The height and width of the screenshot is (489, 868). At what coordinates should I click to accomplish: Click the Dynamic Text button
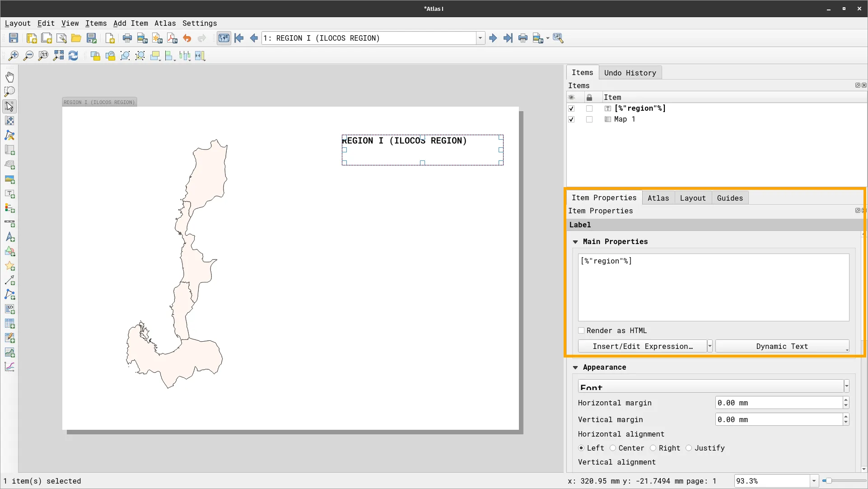pyautogui.click(x=782, y=346)
